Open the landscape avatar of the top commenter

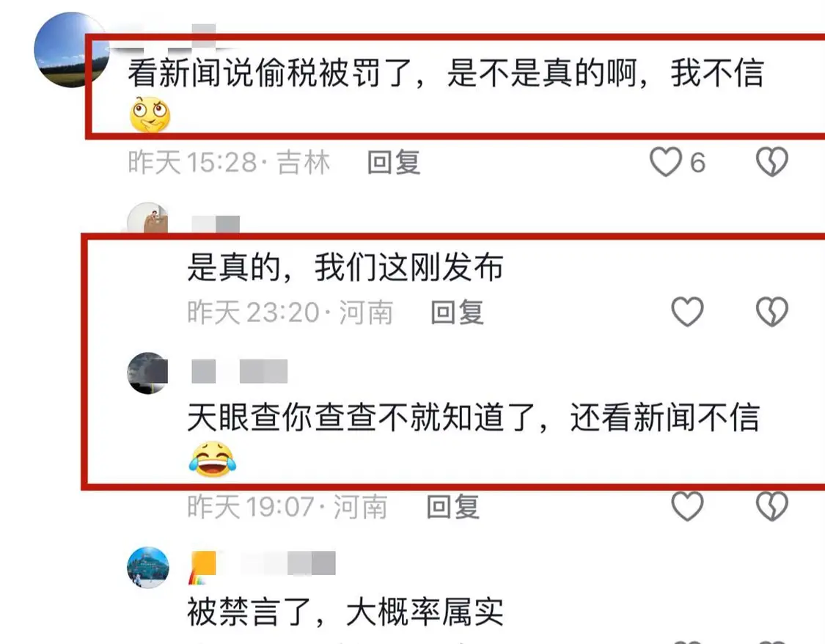72,50
